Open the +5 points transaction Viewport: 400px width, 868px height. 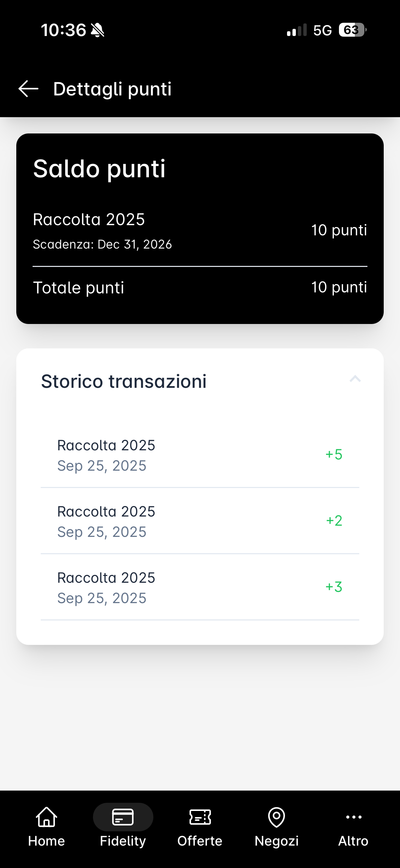click(x=200, y=455)
